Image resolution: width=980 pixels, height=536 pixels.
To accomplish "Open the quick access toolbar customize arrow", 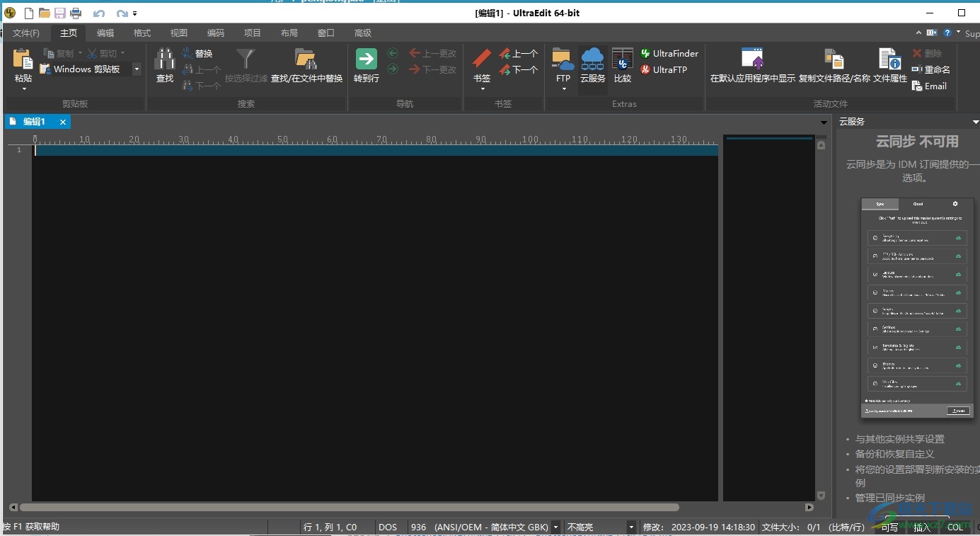I will coord(135,13).
